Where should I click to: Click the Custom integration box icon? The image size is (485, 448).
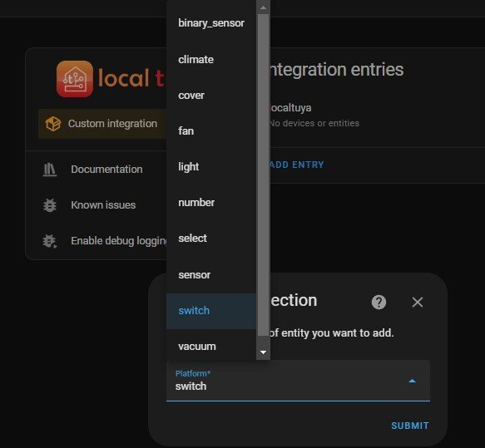tap(53, 124)
